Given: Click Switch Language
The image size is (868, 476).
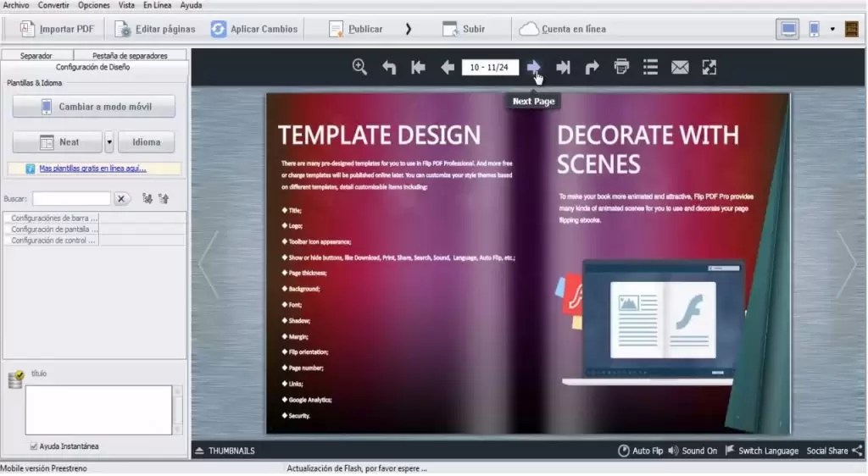Looking at the screenshot, I should pos(761,451).
